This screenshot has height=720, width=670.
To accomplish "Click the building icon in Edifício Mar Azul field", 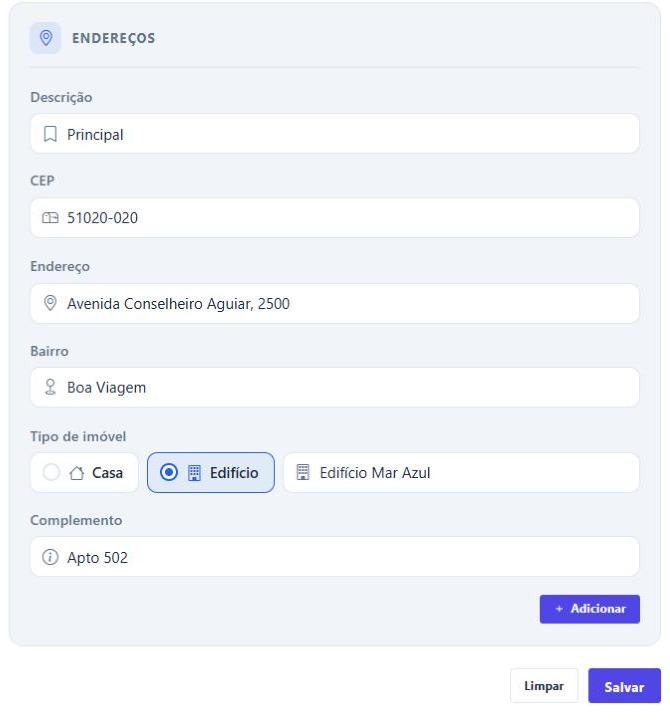I will click(303, 472).
